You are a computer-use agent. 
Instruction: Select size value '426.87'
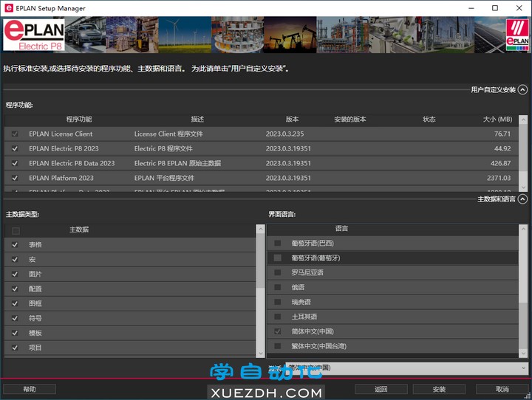pyautogui.click(x=500, y=163)
